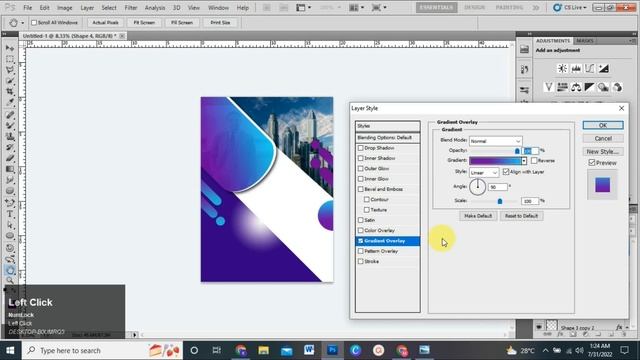Expand more workspaces chevron
Image resolution: width=640 pixels, height=360 pixels.
point(536,7)
